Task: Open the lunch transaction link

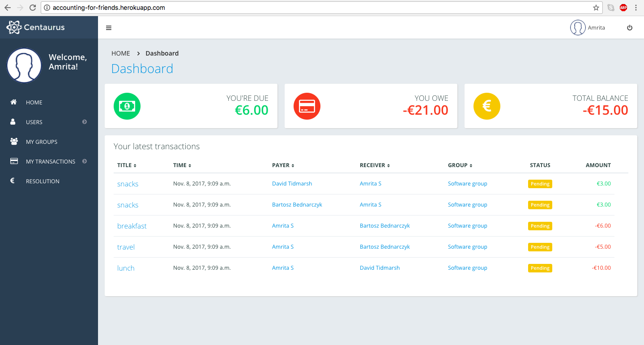Action: 126,268
